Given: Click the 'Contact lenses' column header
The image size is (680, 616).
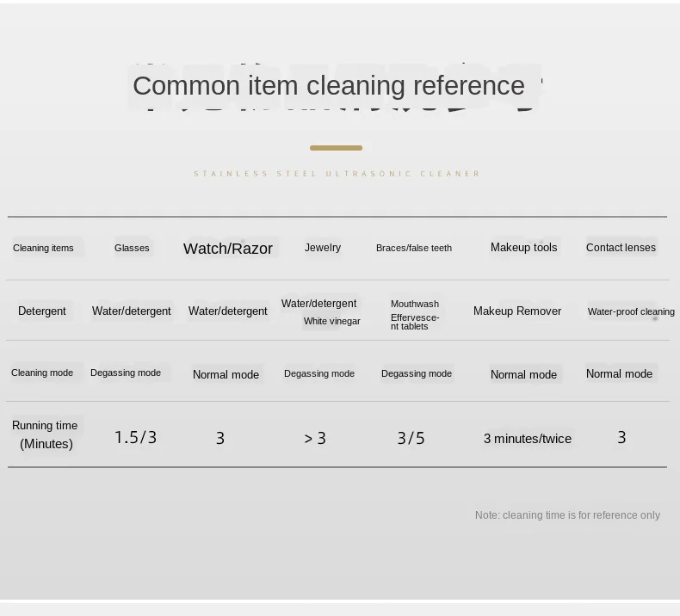Looking at the screenshot, I should click(621, 248).
